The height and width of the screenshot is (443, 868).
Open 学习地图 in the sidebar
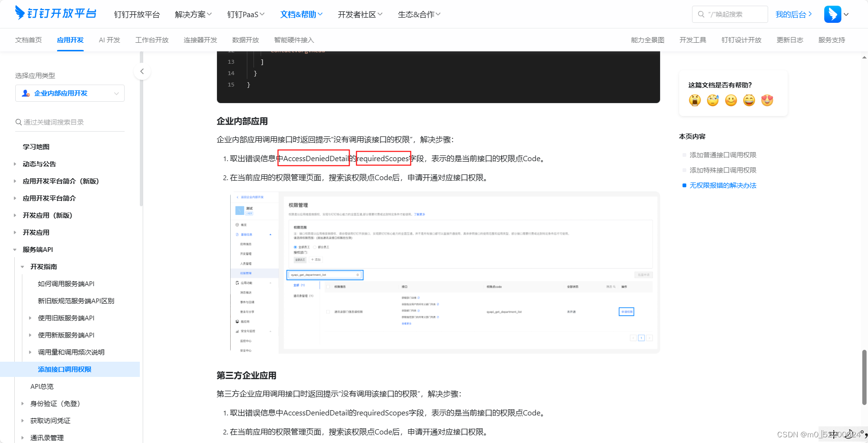tap(36, 147)
